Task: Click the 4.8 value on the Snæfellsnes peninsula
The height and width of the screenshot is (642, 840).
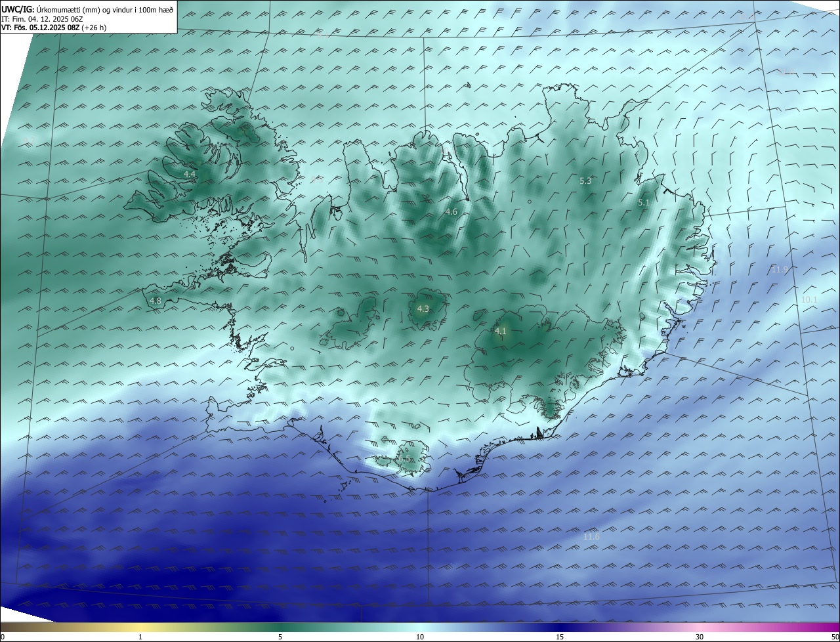Action: point(156,301)
